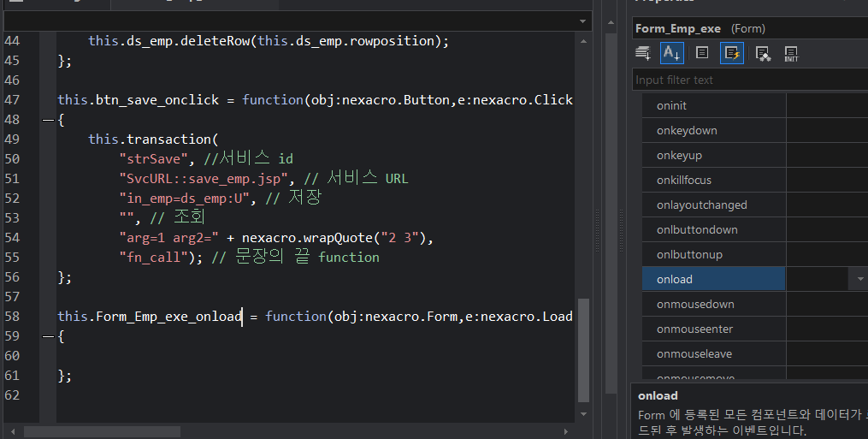Click line number 58 in the gutter

12,317
